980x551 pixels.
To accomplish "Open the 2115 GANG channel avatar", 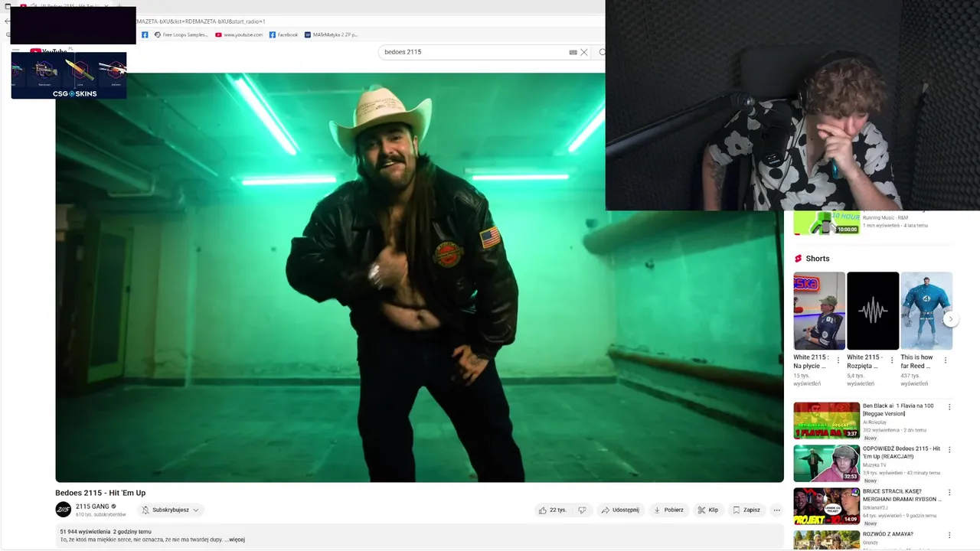I will click(63, 510).
